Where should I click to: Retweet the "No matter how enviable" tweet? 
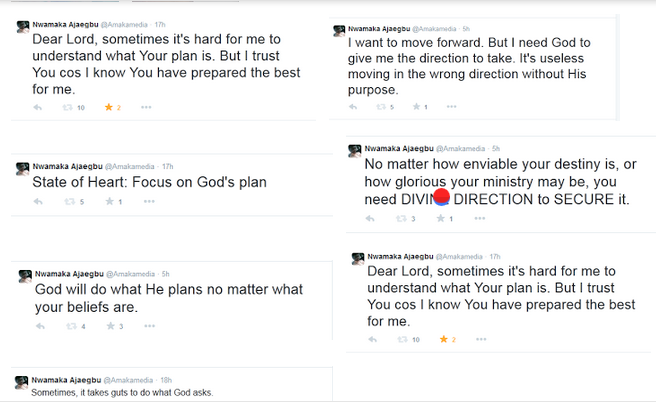401,219
